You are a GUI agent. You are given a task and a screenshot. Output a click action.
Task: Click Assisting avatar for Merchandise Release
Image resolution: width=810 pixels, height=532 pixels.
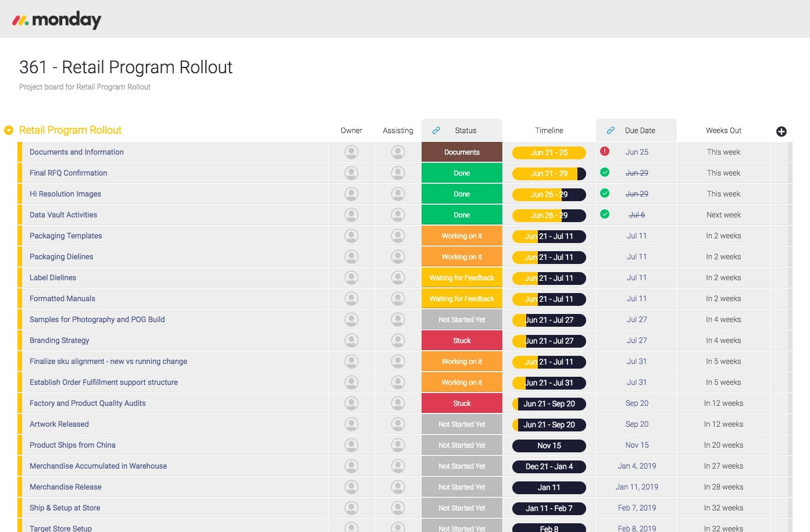398,487
